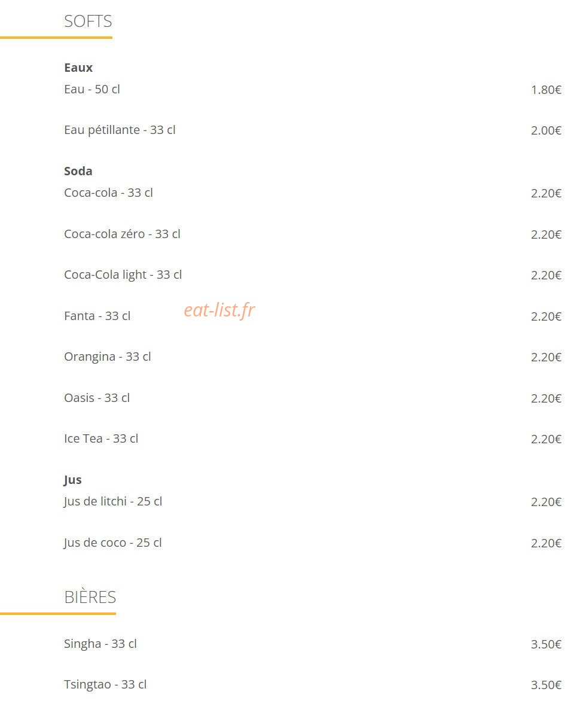Open the eat-list.fr watermark link
Viewport: 580px width, 728px height.
219,310
